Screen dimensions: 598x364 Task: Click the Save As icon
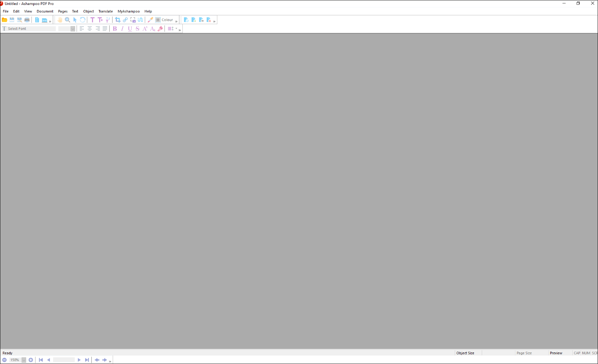[x=20, y=20]
